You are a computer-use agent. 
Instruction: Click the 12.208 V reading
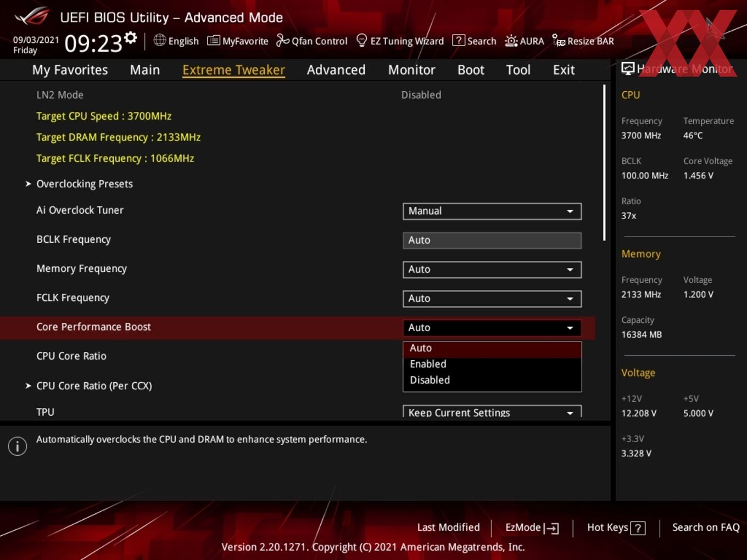click(x=639, y=413)
